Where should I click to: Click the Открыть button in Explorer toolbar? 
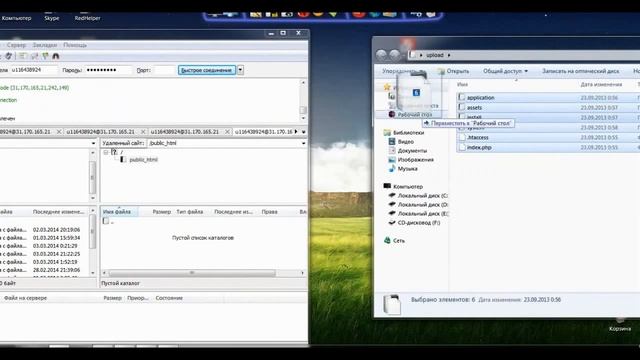coord(453,71)
